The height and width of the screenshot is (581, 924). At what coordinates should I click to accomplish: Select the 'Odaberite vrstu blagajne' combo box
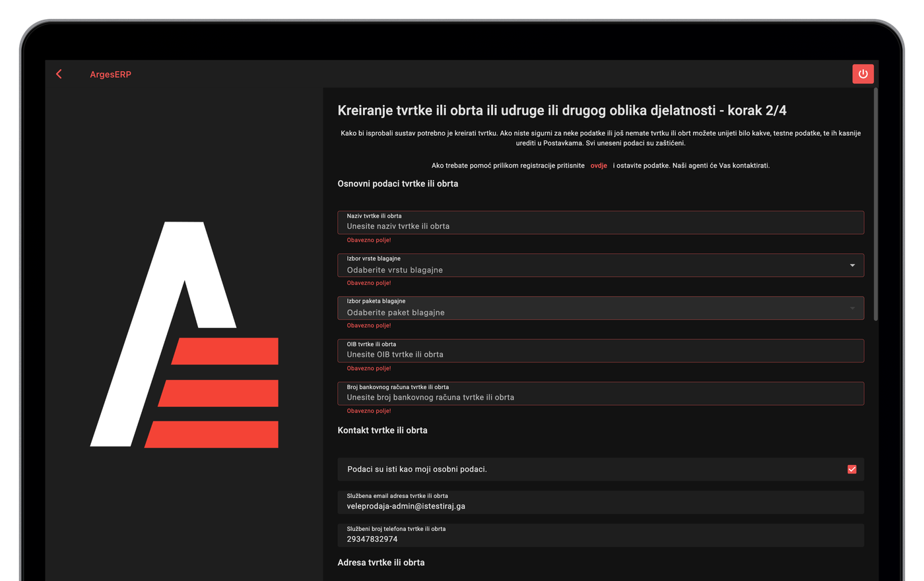(x=601, y=265)
